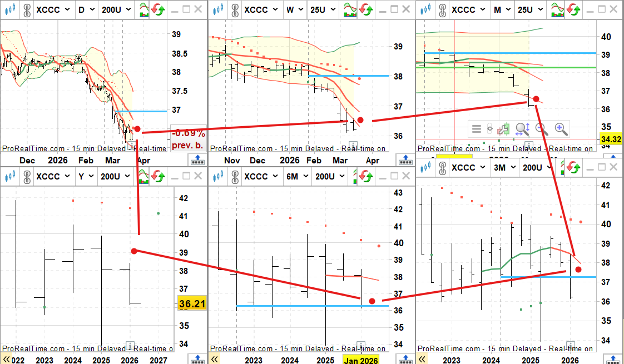
Task: Open the chart settings wrench icon on monthly chart
Action: 502,129
